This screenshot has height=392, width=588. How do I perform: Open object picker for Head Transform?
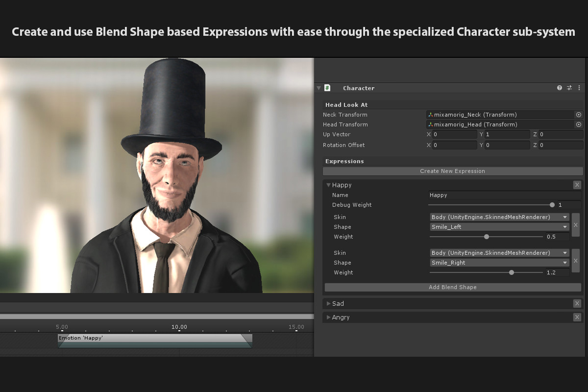pos(579,124)
